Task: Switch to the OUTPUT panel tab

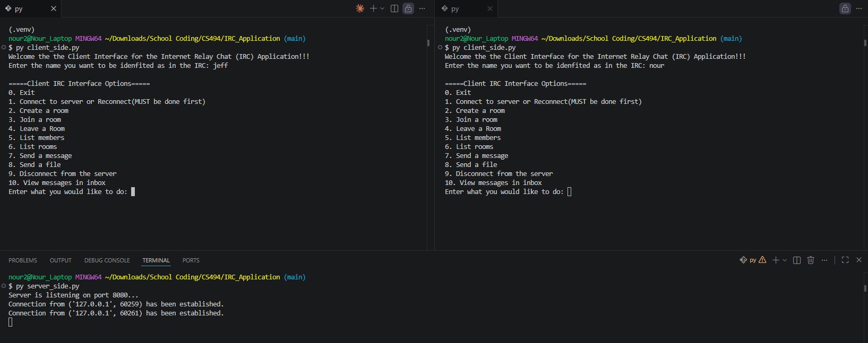Action: coord(61,260)
